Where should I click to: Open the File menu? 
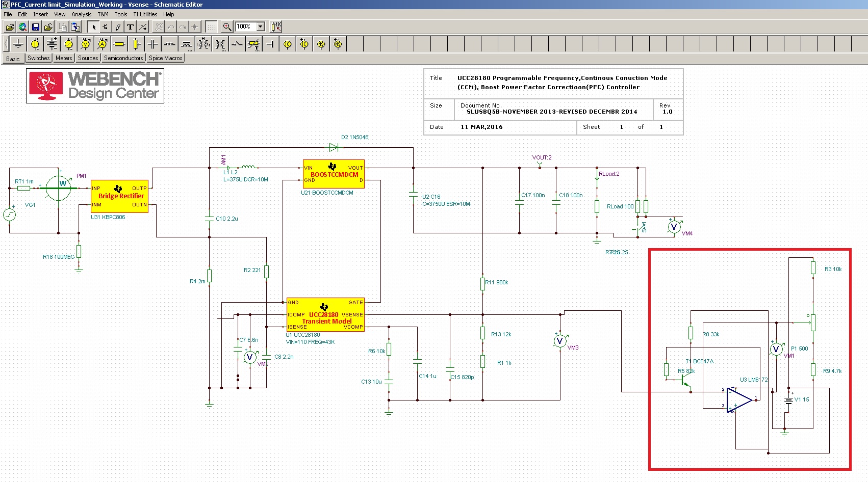[8, 14]
